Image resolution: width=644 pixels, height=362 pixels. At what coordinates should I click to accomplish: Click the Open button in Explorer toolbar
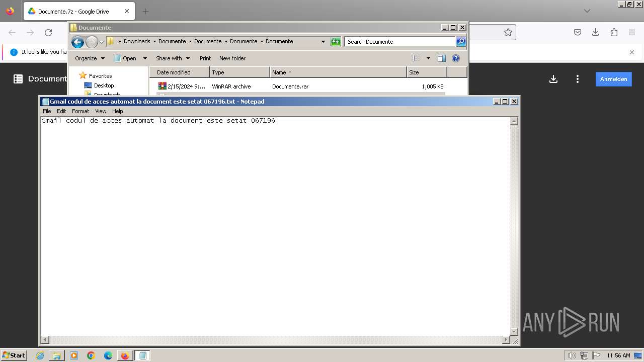point(125,58)
